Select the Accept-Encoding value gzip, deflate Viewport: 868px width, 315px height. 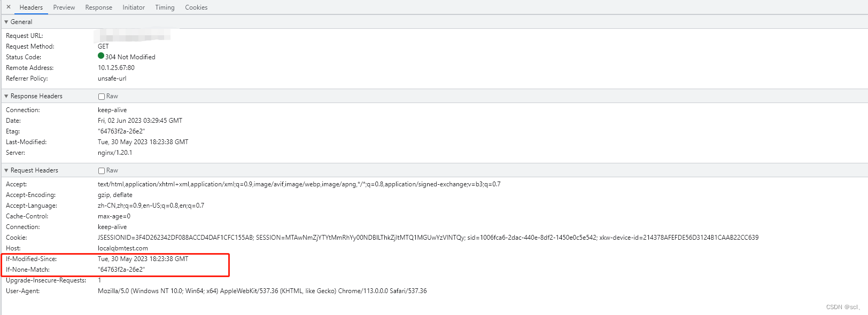tap(115, 195)
